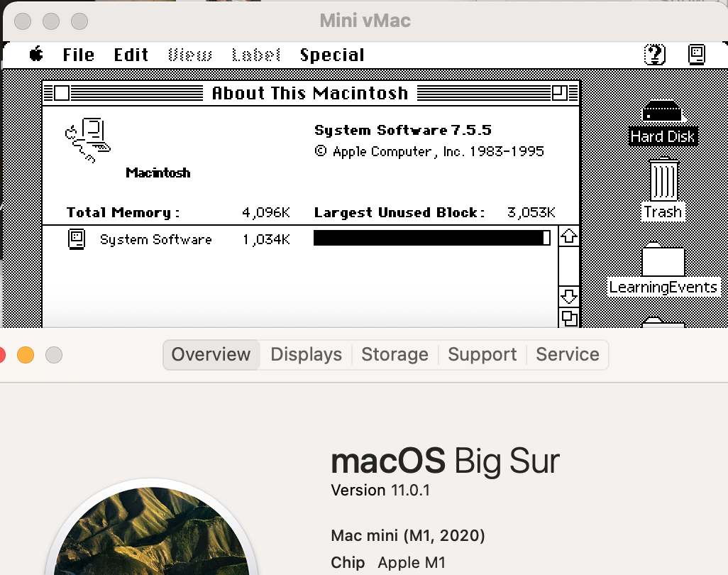Click the Apple Computer copyright line
The width and height of the screenshot is (728, 575).
[x=429, y=151]
